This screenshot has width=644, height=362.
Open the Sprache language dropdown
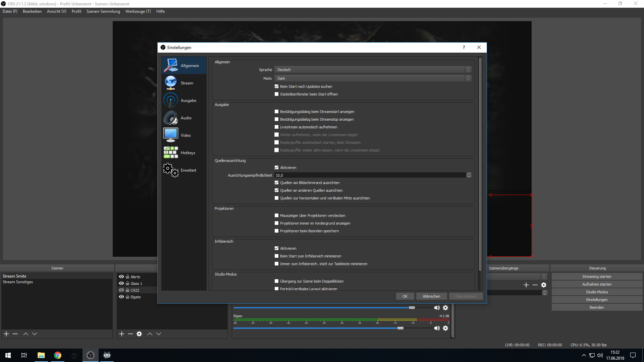372,70
